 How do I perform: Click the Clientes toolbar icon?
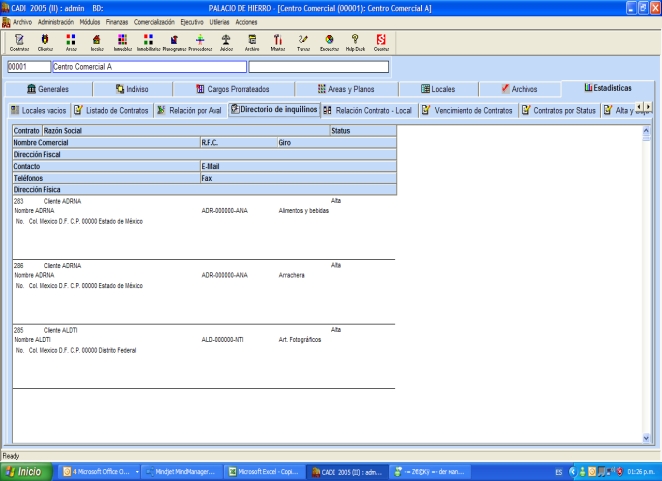(x=45, y=42)
